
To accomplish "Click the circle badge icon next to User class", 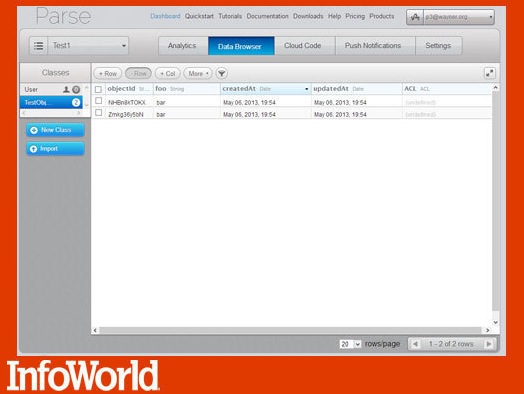I will click(x=76, y=90).
